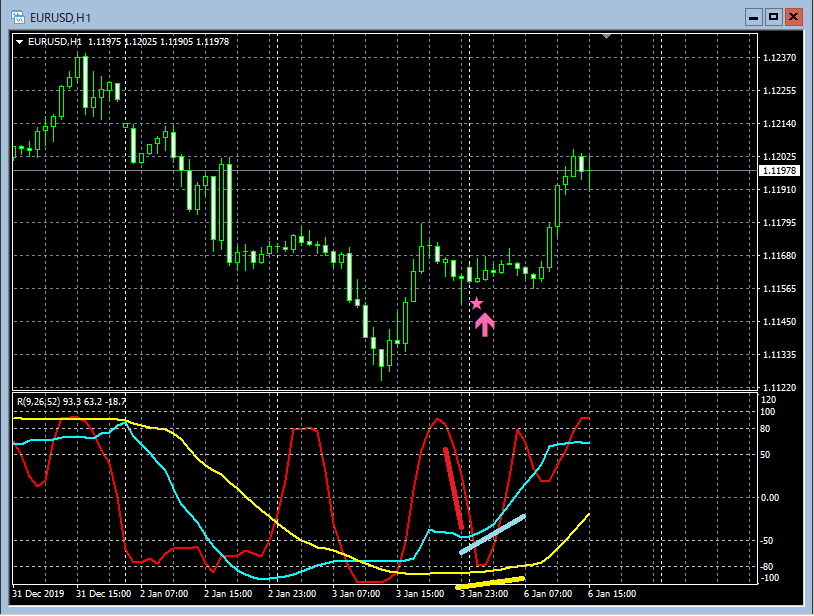Image resolution: width=814 pixels, height=616 pixels.
Task: Click the indicator scale value 120
Action: [x=769, y=400]
